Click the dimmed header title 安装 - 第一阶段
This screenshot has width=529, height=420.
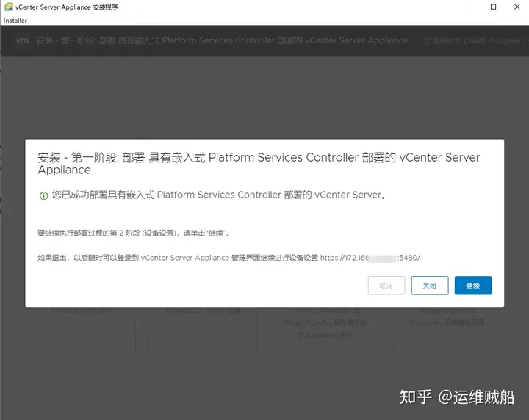(x=222, y=40)
